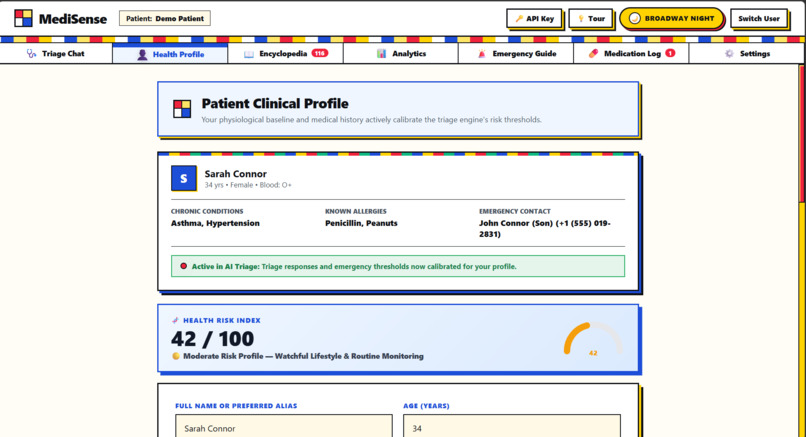
Task: Click the 'KNOWN ALLERGIES' label
Action: [x=356, y=211]
